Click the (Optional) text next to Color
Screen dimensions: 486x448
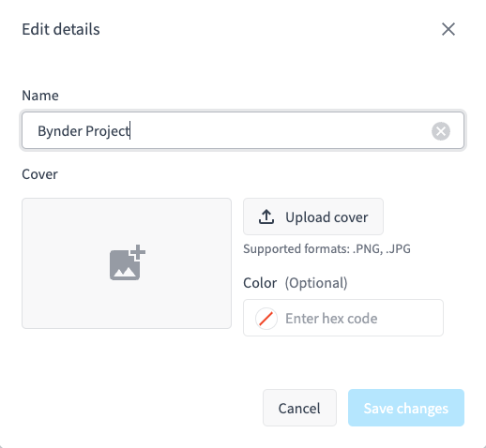(x=316, y=283)
